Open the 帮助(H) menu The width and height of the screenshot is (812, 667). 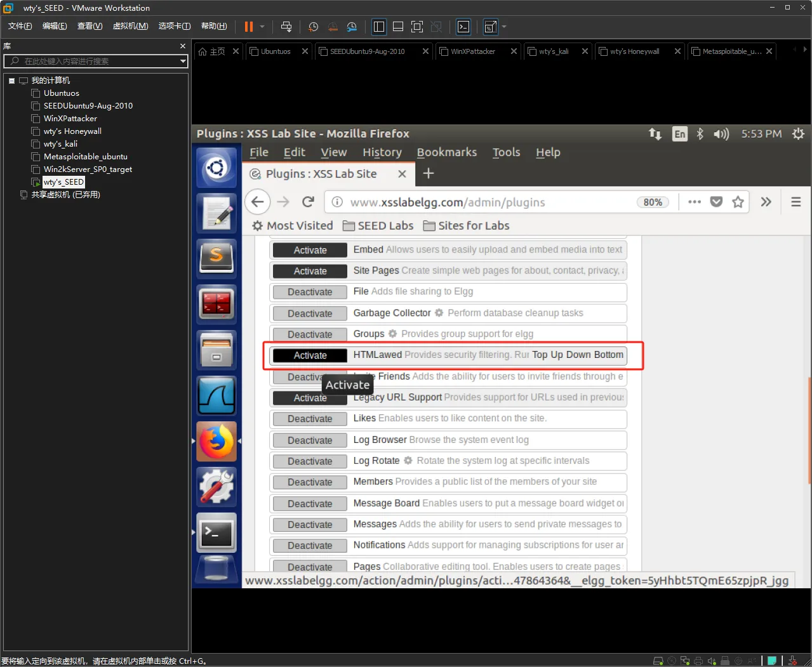(214, 26)
